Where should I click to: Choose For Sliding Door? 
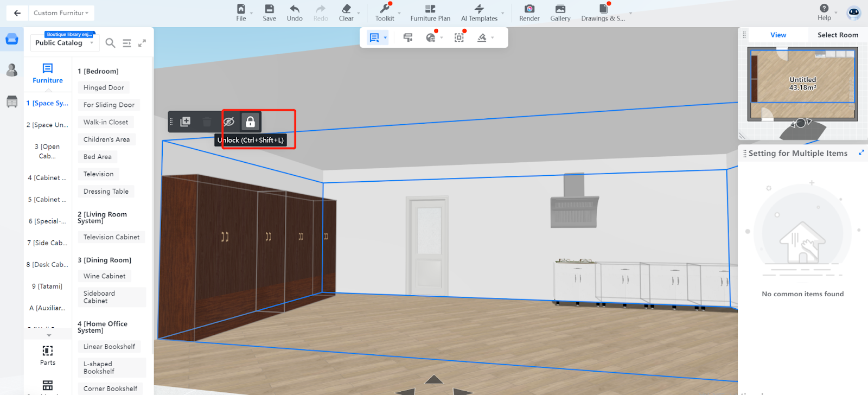click(109, 105)
